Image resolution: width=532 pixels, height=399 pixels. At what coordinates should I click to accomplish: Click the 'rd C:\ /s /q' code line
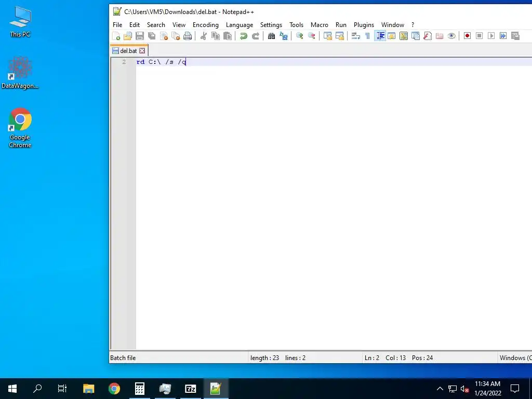161,62
